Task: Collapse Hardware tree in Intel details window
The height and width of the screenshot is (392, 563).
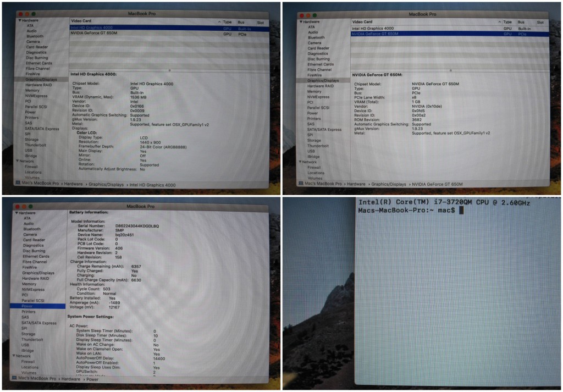Action: click(x=20, y=20)
